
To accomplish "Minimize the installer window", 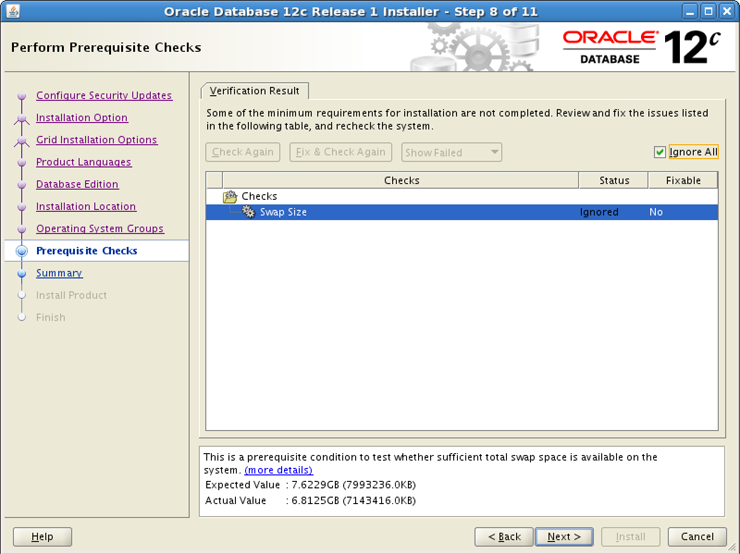I will click(690, 11).
